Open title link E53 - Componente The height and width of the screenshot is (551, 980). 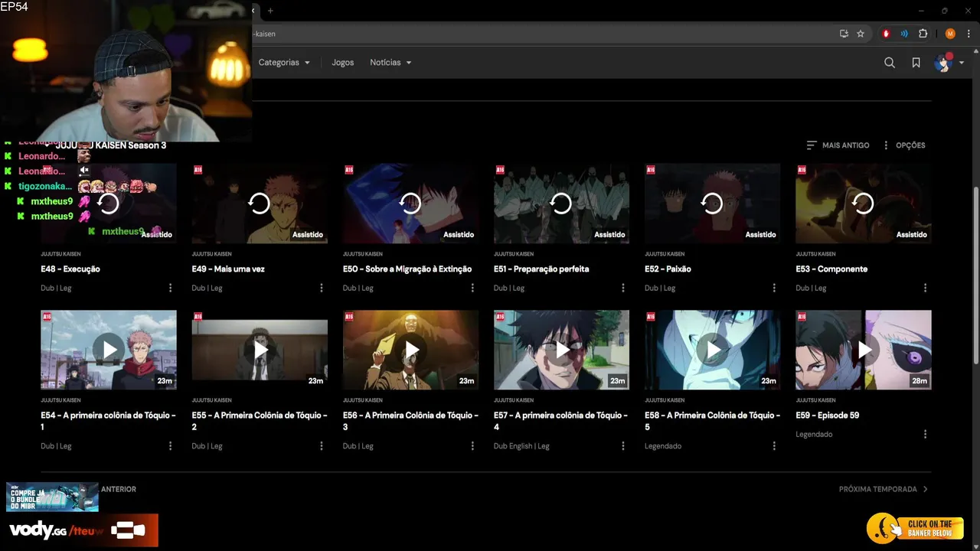coord(831,269)
